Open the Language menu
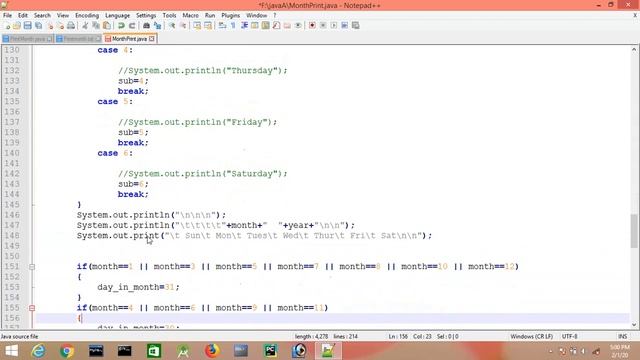 coord(117,16)
